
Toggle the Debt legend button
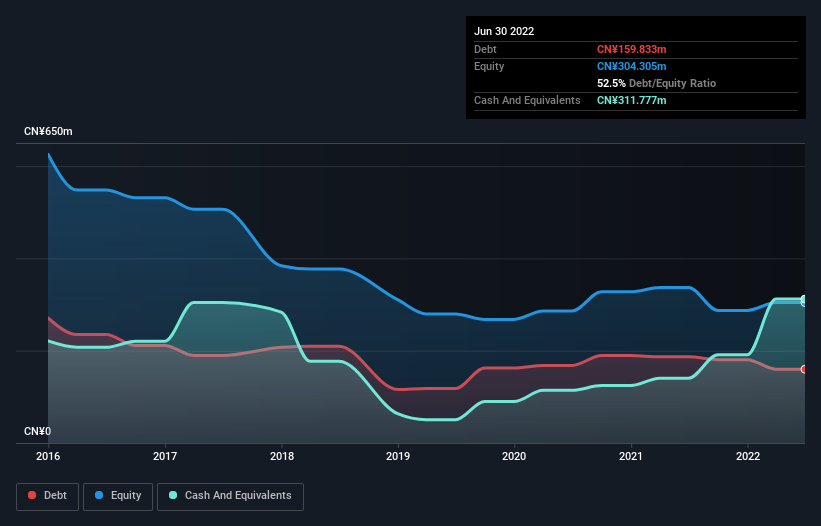pyautogui.click(x=48, y=496)
